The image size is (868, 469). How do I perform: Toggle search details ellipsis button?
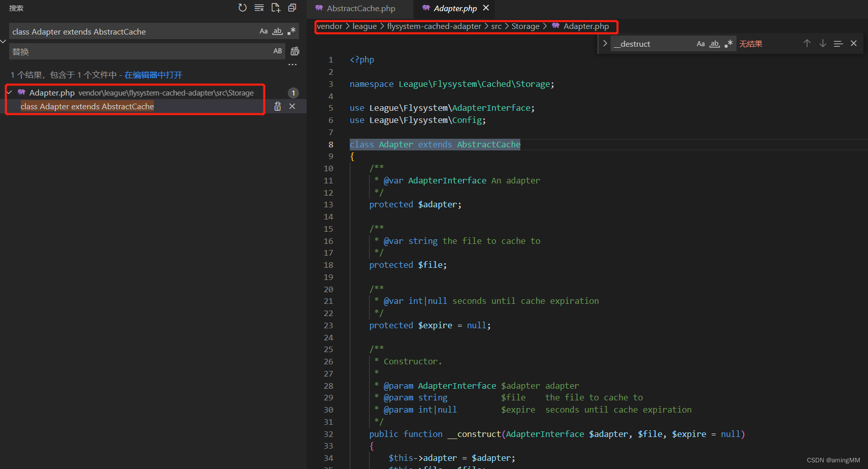pos(292,65)
